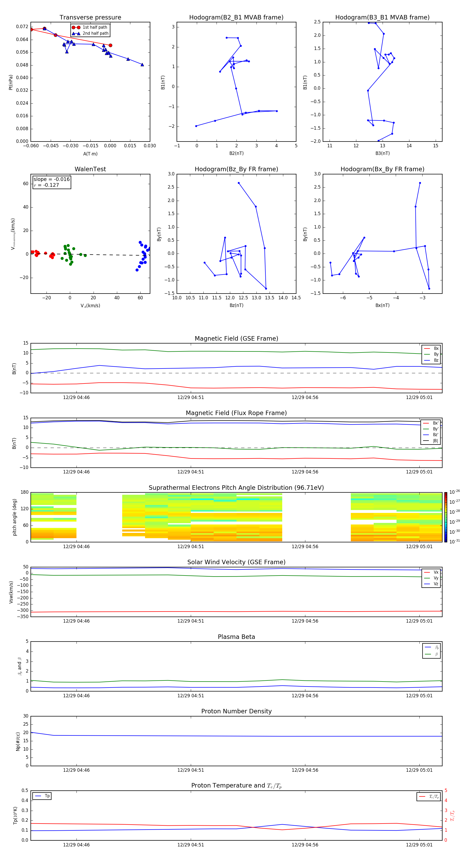Select the 14.5 tick on Bz_By hodogram
The image size is (473, 868).
click(296, 298)
